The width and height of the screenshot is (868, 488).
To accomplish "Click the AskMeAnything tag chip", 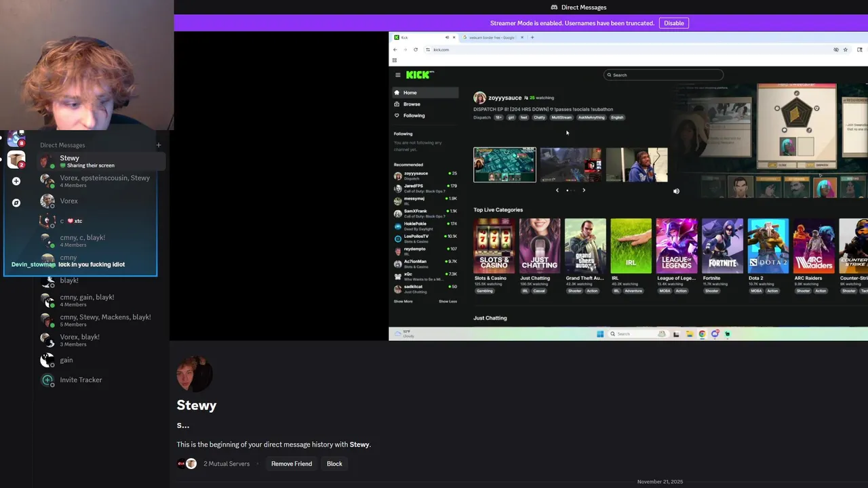I will (591, 117).
